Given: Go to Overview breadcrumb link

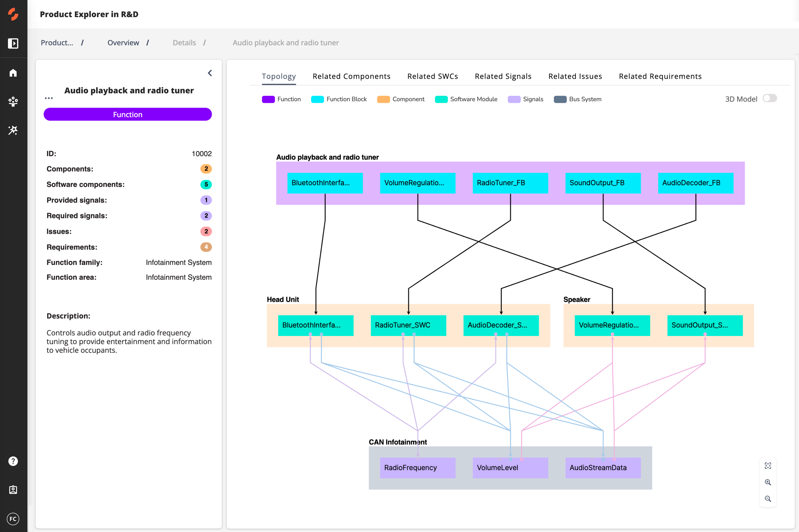Looking at the screenshot, I should (123, 43).
